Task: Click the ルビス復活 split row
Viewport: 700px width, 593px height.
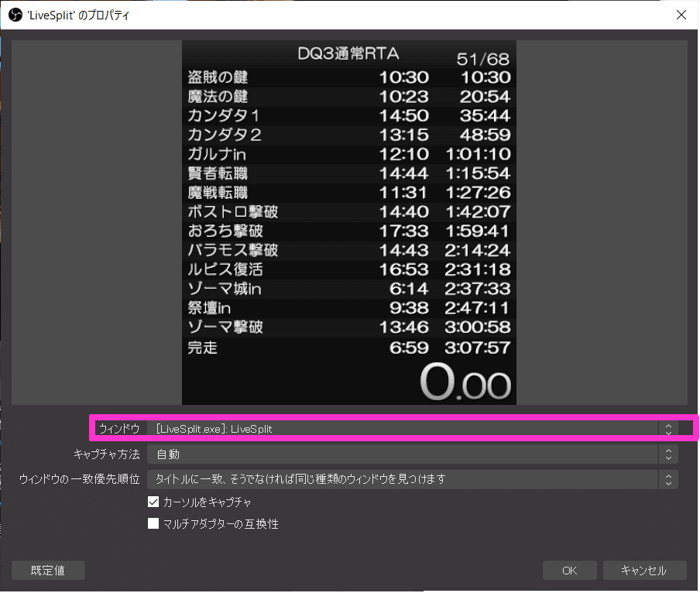Action: click(349, 269)
